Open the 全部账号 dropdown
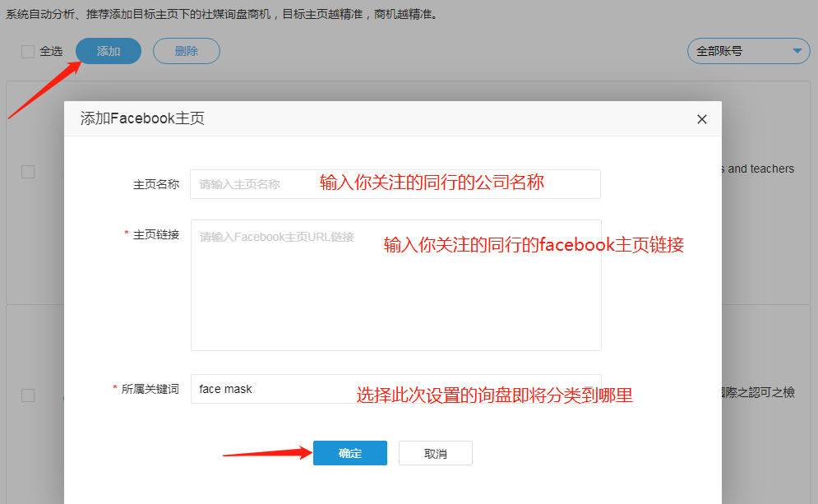This screenshot has width=818, height=504. pos(748,51)
